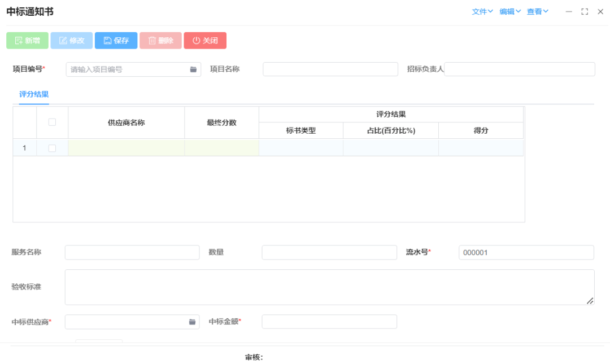The width and height of the screenshot is (610, 364).
Task: Switch to the 评分结果 tab
Action: [x=34, y=94]
